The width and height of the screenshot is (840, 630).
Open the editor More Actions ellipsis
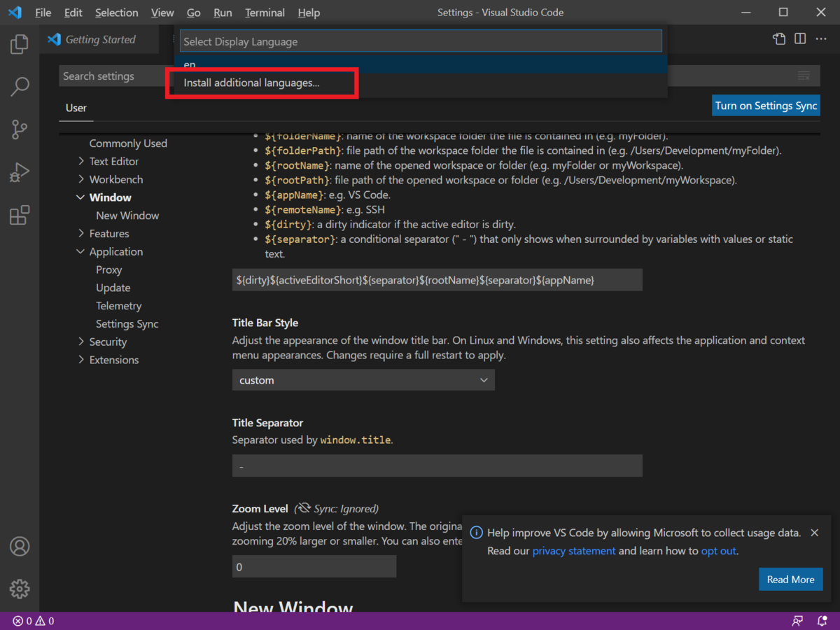pos(821,39)
